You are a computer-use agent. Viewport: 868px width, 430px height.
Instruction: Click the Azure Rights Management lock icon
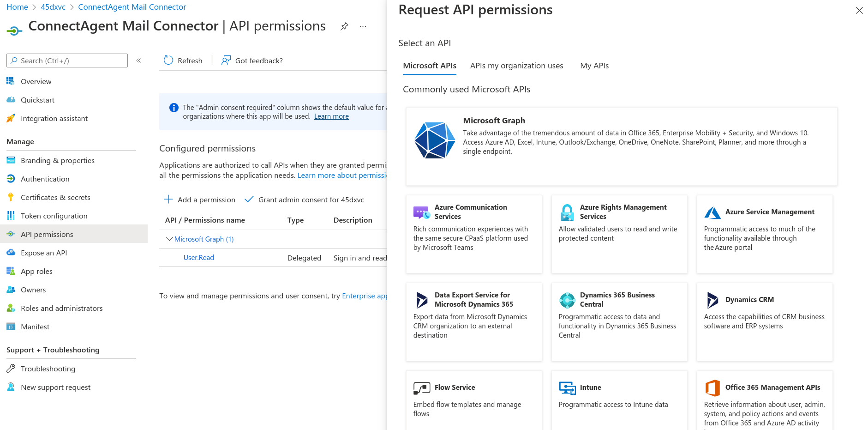[567, 213]
